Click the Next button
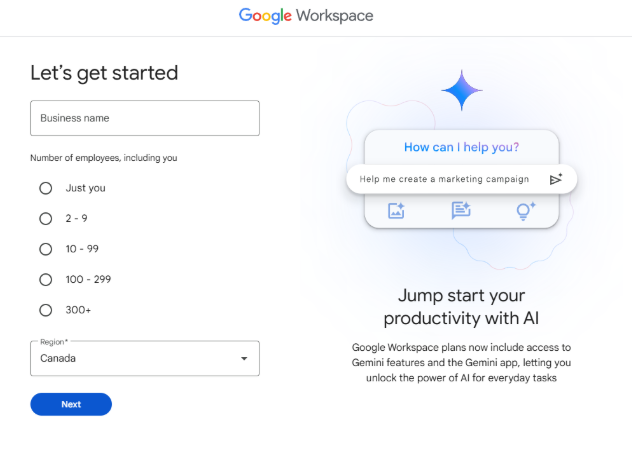Viewport: 632px width, 463px height. 71,404
